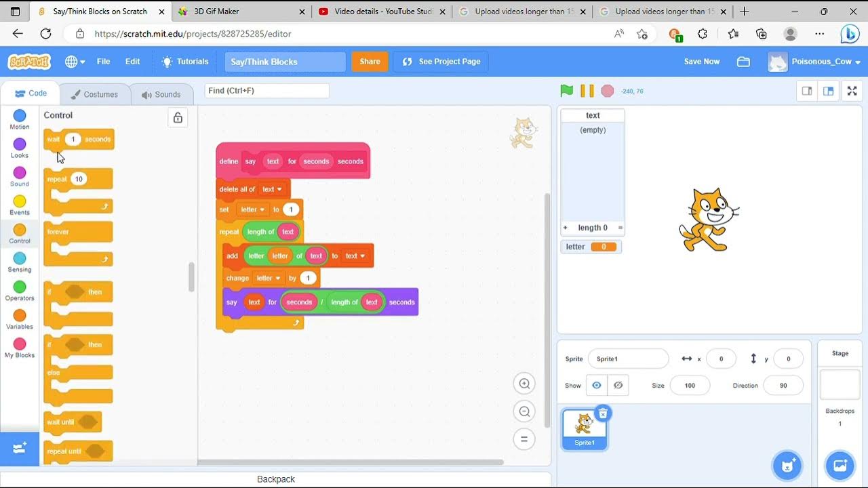Enter full screen stage mode
The width and height of the screenshot is (868, 488).
[852, 91]
